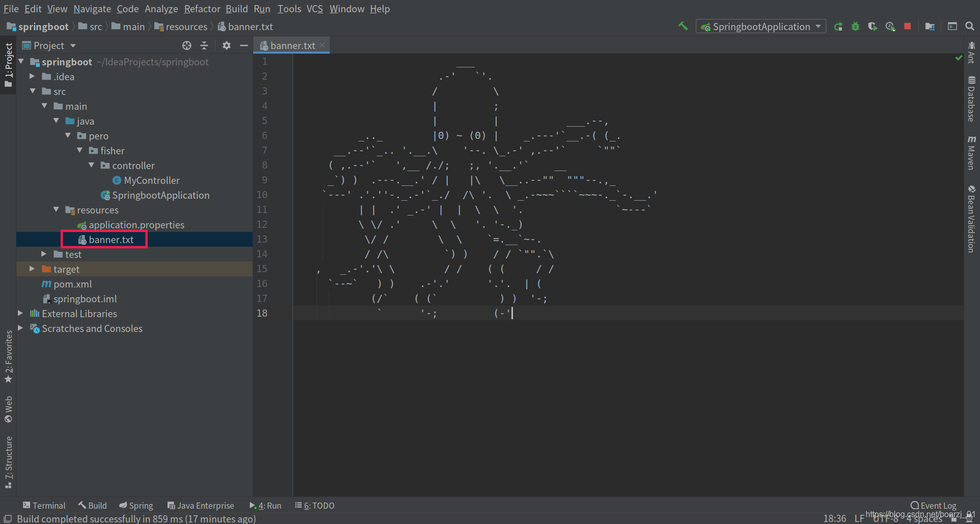The image size is (980, 524).
Task: Change line separator via LF in the status bar
Action: [x=860, y=518]
